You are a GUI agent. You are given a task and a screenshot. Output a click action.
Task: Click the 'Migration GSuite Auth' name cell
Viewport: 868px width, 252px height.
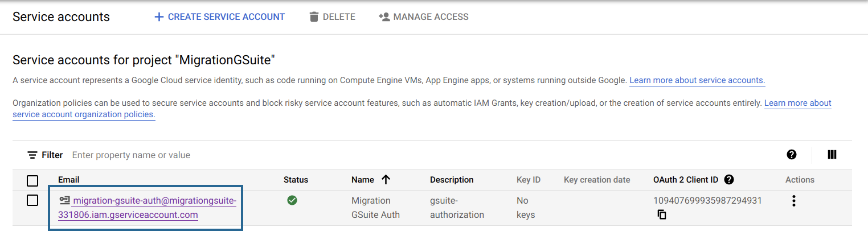click(375, 208)
